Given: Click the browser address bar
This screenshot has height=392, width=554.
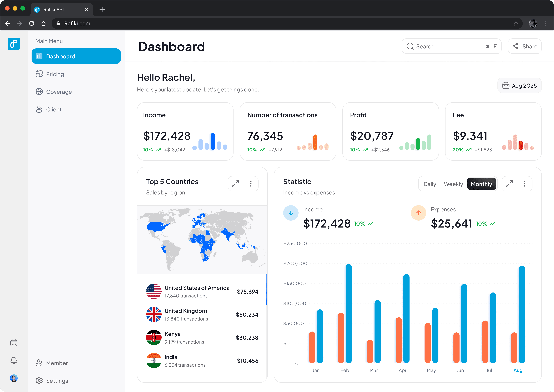Looking at the screenshot, I should (x=287, y=23).
